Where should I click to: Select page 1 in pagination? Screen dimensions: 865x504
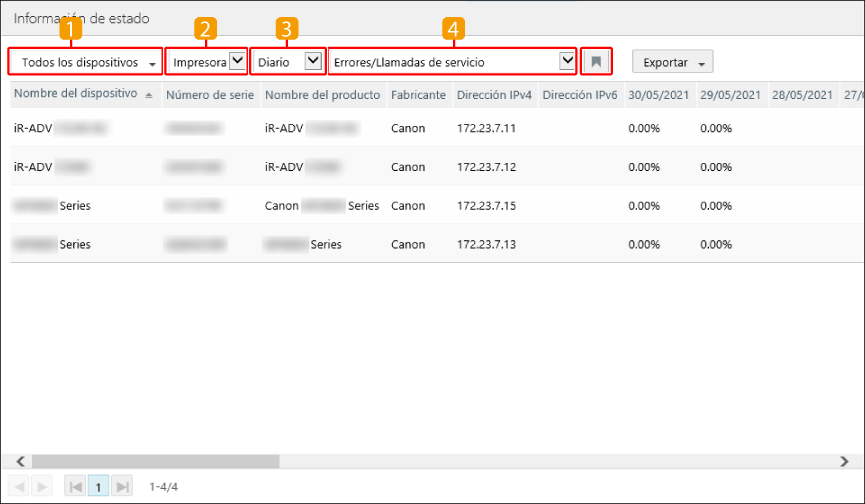99,486
